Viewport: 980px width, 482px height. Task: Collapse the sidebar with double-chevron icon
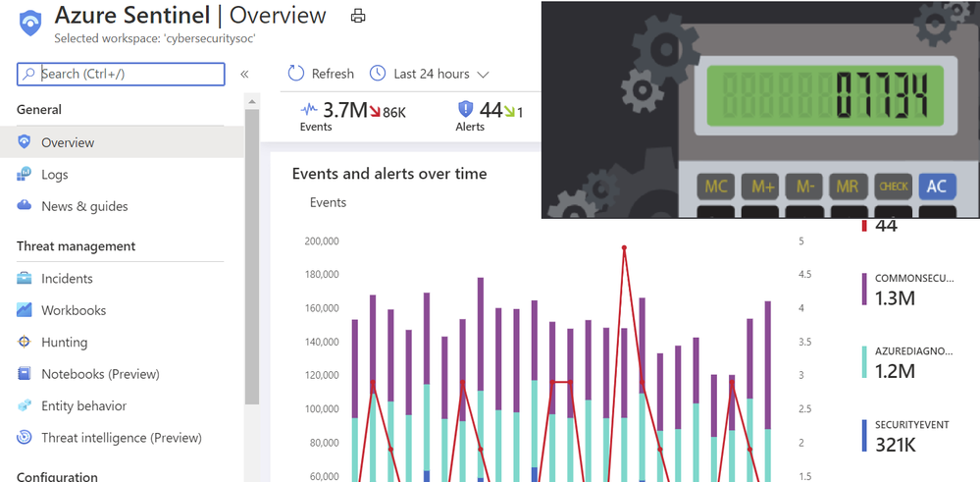coord(244,75)
